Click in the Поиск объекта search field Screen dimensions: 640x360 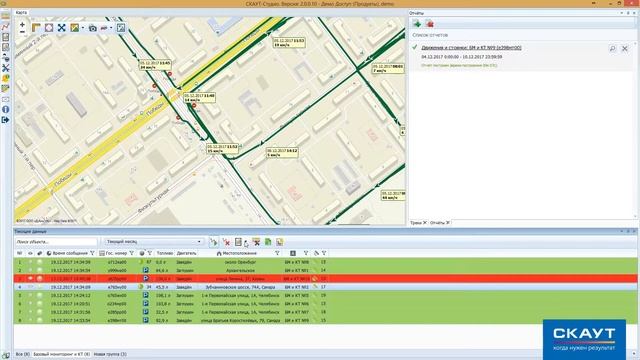pyautogui.click(x=56, y=242)
